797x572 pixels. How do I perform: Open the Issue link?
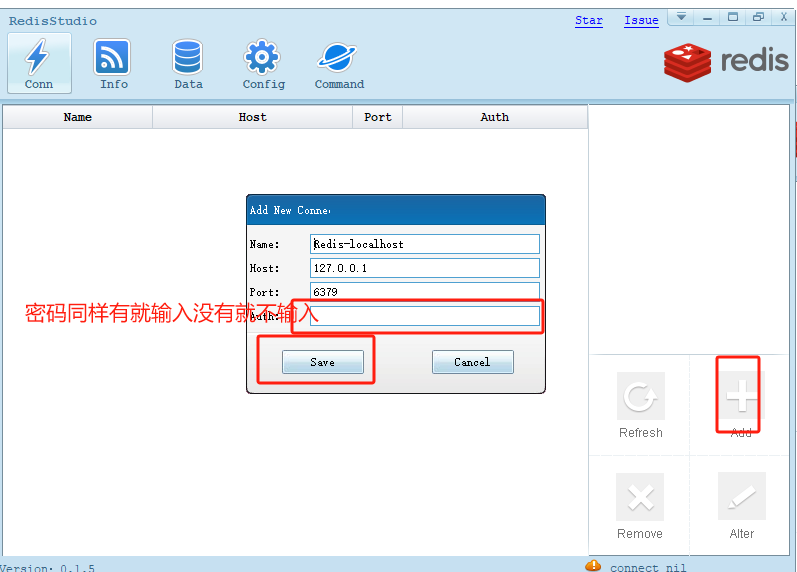click(x=641, y=20)
